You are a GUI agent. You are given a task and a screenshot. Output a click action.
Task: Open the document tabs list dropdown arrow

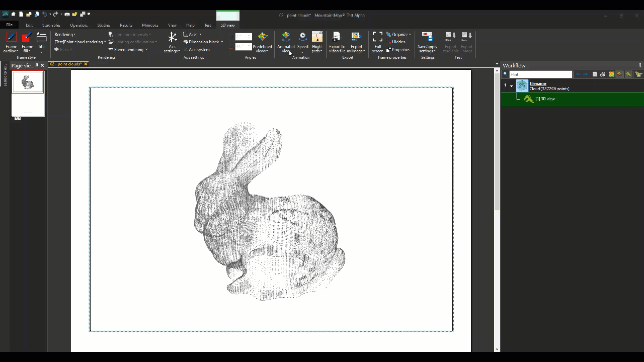point(497,64)
